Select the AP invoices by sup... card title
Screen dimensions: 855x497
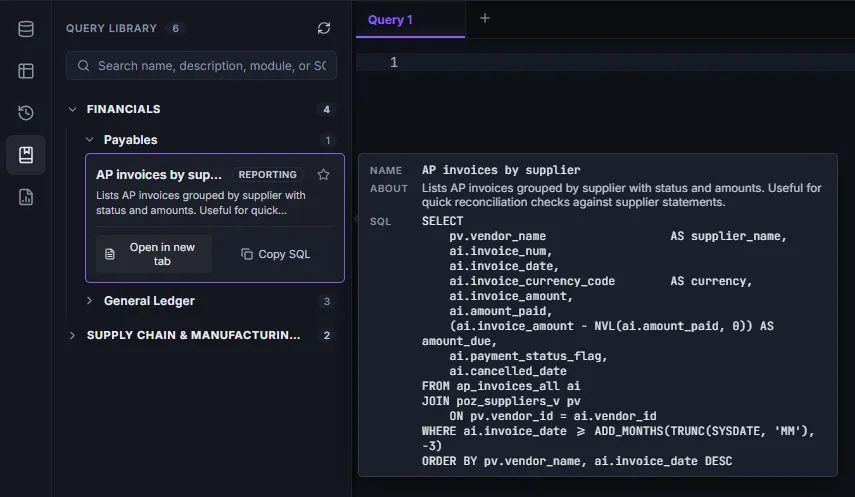[x=159, y=175]
